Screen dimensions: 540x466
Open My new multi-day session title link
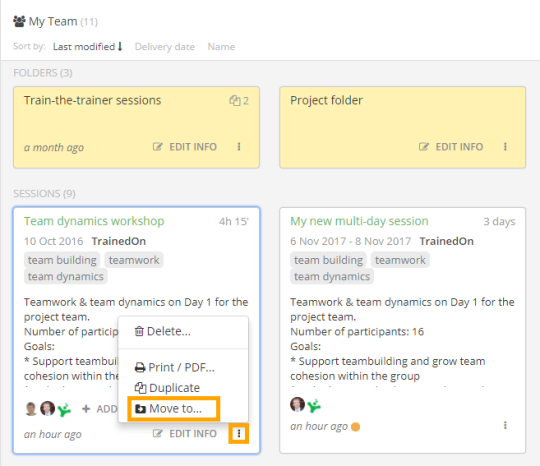tap(359, 221)
